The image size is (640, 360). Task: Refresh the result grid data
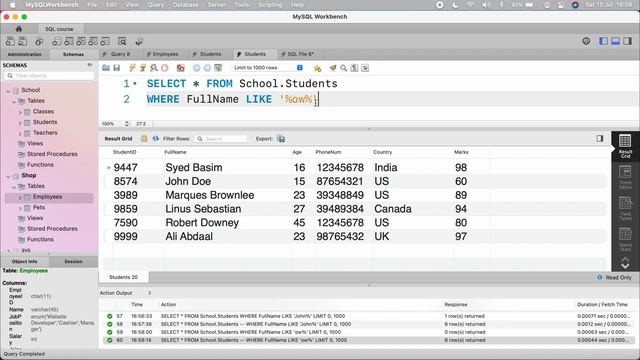click(x=156, y=139)
